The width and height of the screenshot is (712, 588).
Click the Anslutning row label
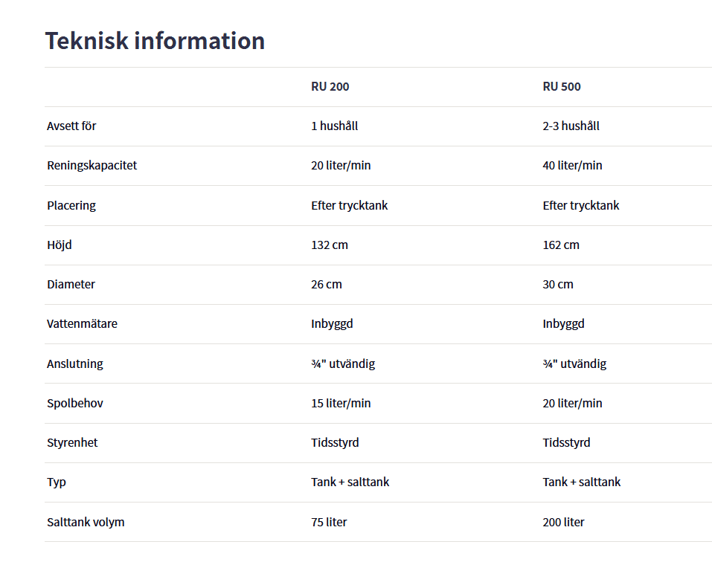[x=75, y=364]
